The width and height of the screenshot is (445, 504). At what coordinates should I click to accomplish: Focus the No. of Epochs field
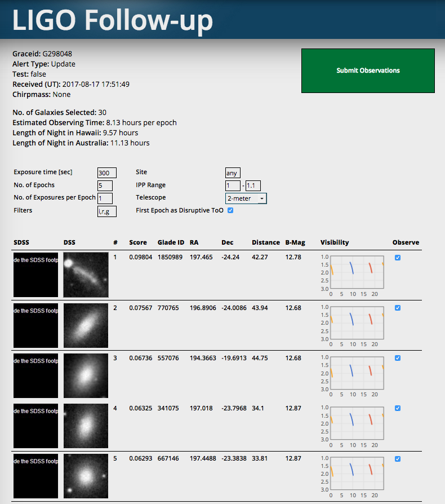[105, 185]
